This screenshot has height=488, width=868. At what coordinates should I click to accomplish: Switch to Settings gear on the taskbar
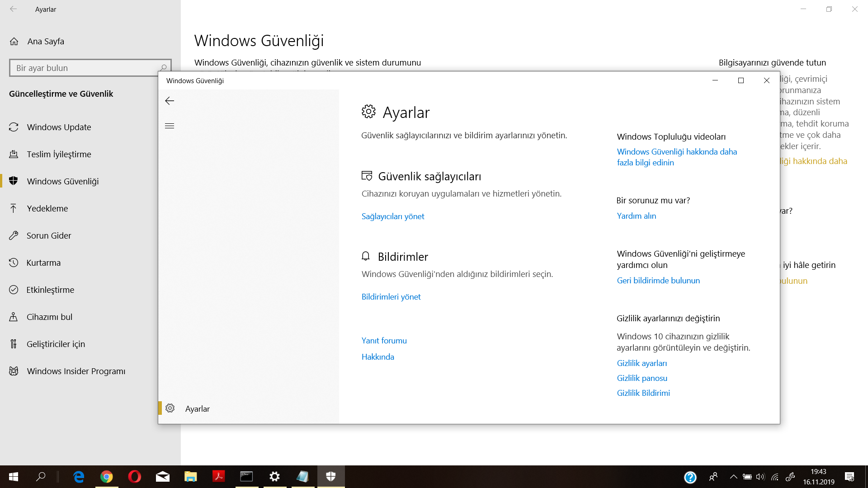pyautogui.click(x=275, y=477)
